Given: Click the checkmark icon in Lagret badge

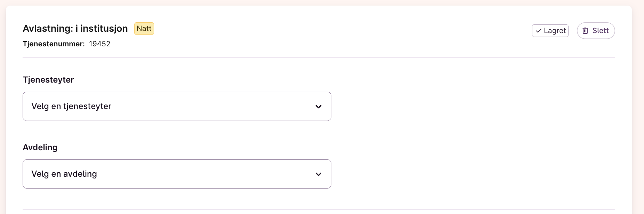Looking at the screenshot, I should (538, 31).
